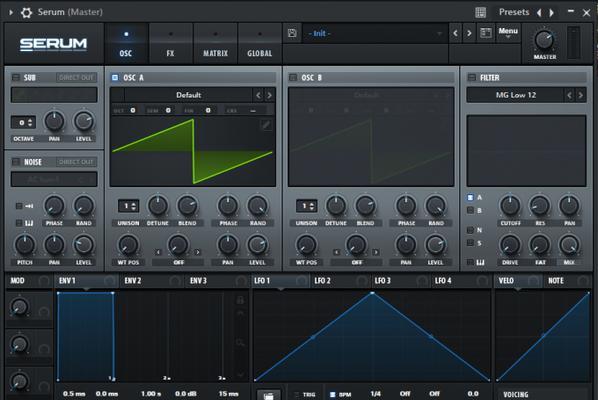Click the NOISE DIRECT OUT button
Viewport: 598px width, 400px height.
pyautogui.click(x=76, y=162)
